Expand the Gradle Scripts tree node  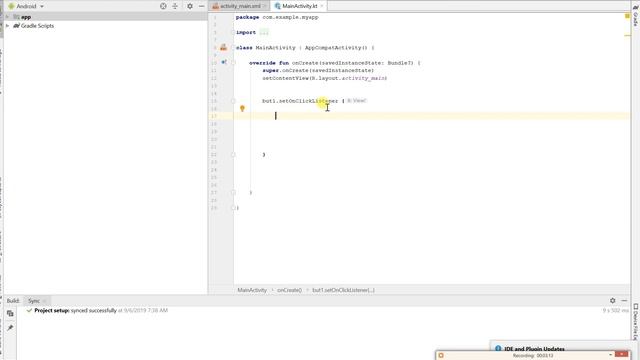7,26
